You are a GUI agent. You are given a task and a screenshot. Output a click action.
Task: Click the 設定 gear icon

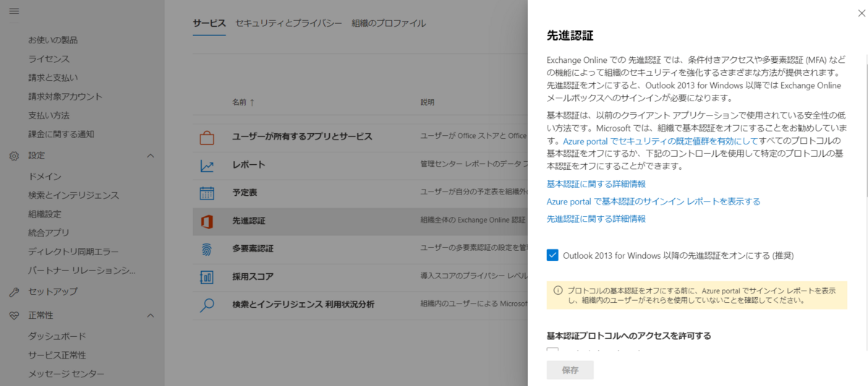click(x=14, y=155)
